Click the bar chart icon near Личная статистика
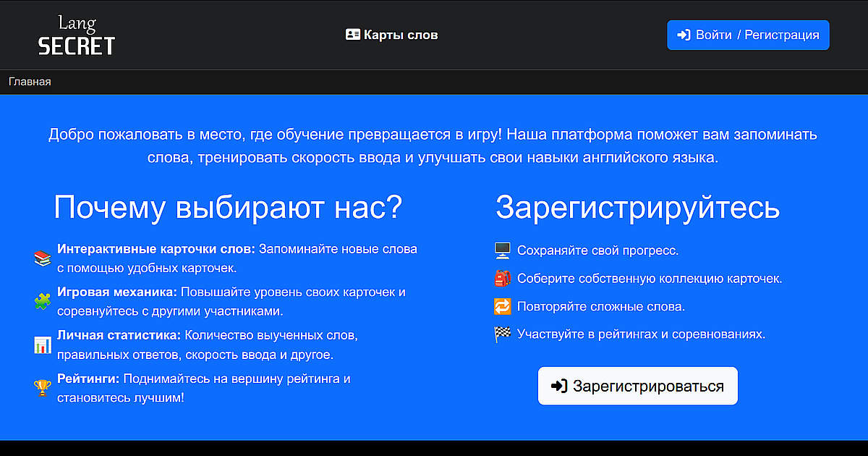This screenshot has width=868, height=456. pyautogui.click(x=43, y=347)
